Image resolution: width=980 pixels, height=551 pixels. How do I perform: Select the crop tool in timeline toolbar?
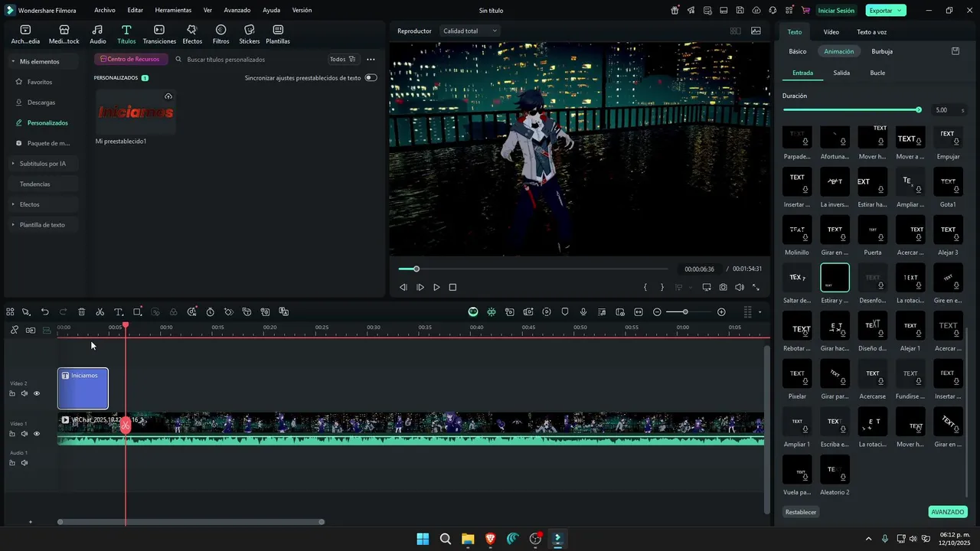pos(137,312)
